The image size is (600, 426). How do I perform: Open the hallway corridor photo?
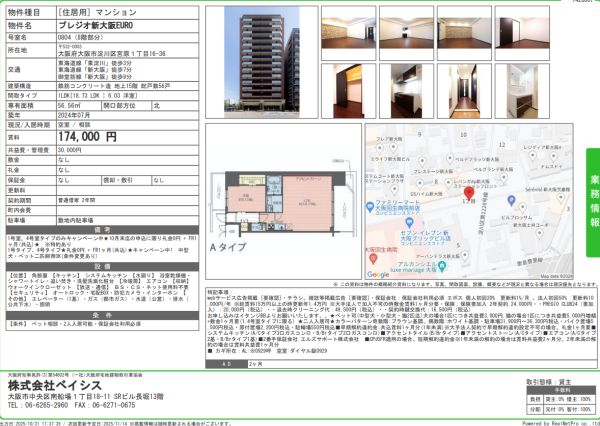tap(464, 91)
